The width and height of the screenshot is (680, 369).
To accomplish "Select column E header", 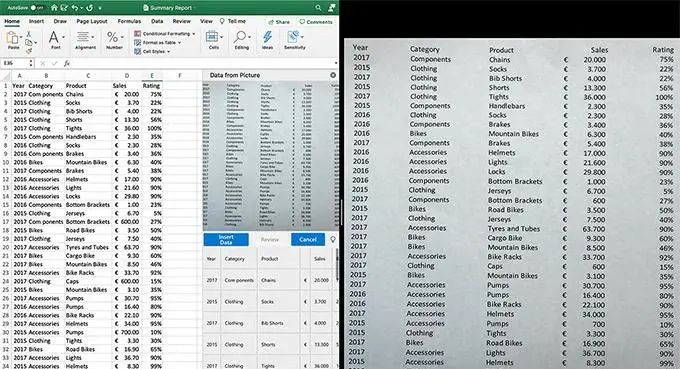I will tap(152, 75).
